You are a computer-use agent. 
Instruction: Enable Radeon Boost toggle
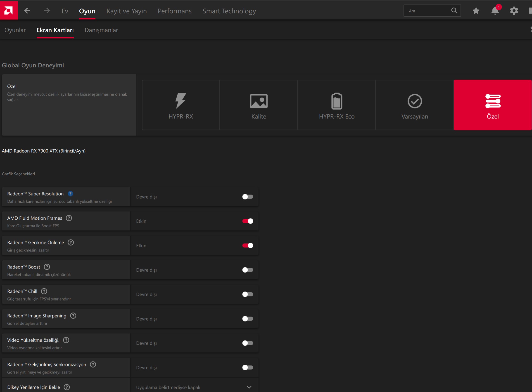click(x=248, y=270)
